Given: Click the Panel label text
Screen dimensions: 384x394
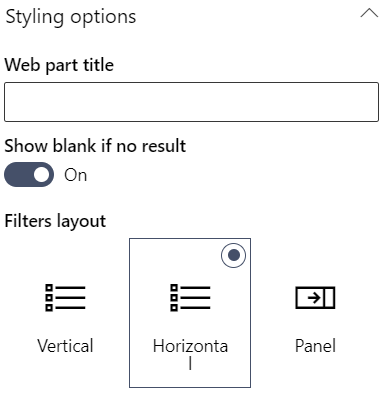Looking at the screenshot, I should pos(315,346).
